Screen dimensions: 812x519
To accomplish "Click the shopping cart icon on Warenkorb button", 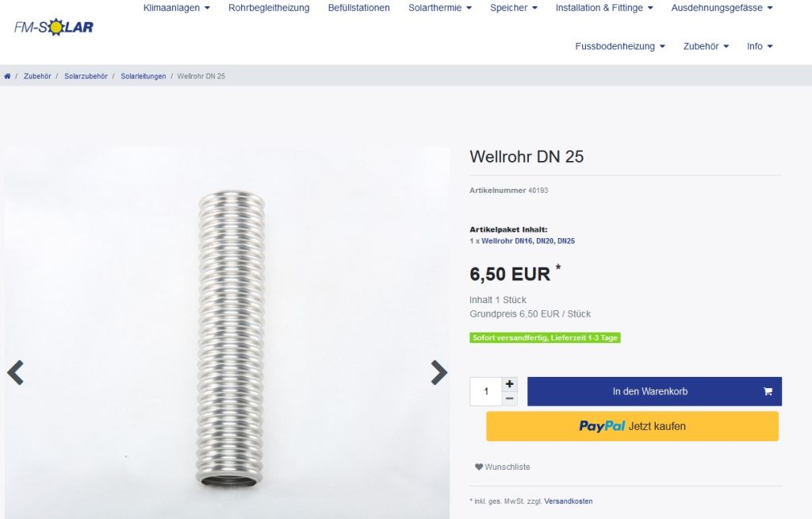I will point(768,391).
